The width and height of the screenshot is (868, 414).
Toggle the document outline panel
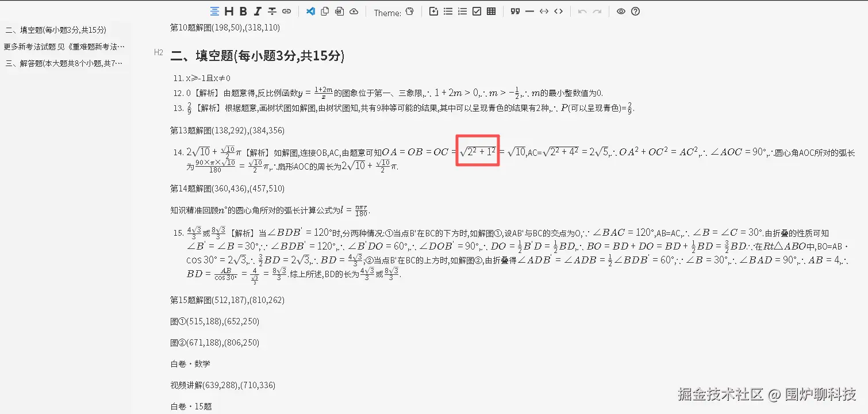coord(215,11)
